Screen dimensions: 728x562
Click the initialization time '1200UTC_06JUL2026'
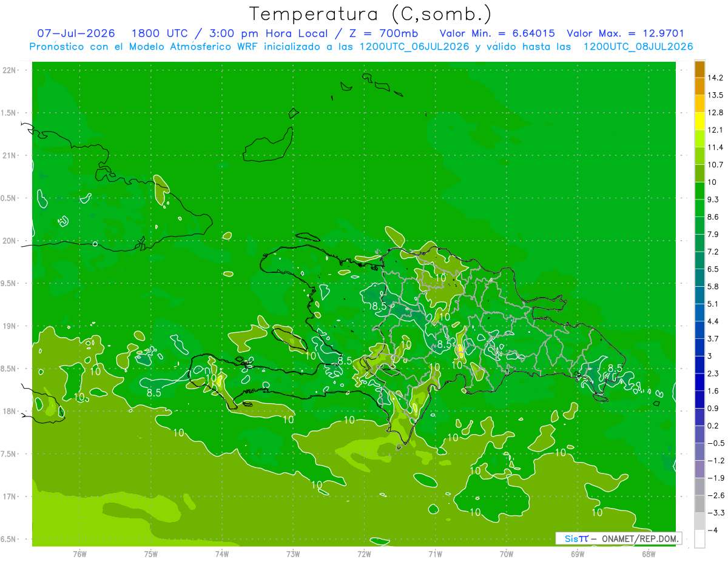(414, 47)
